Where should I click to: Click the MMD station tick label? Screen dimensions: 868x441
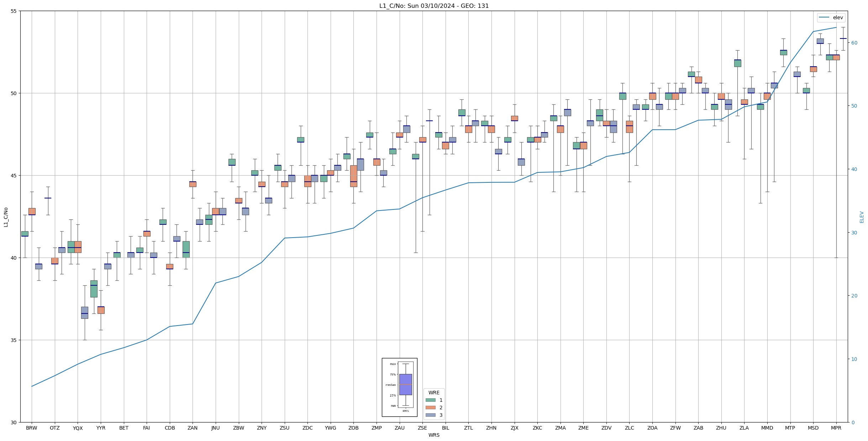click(767, 428)
